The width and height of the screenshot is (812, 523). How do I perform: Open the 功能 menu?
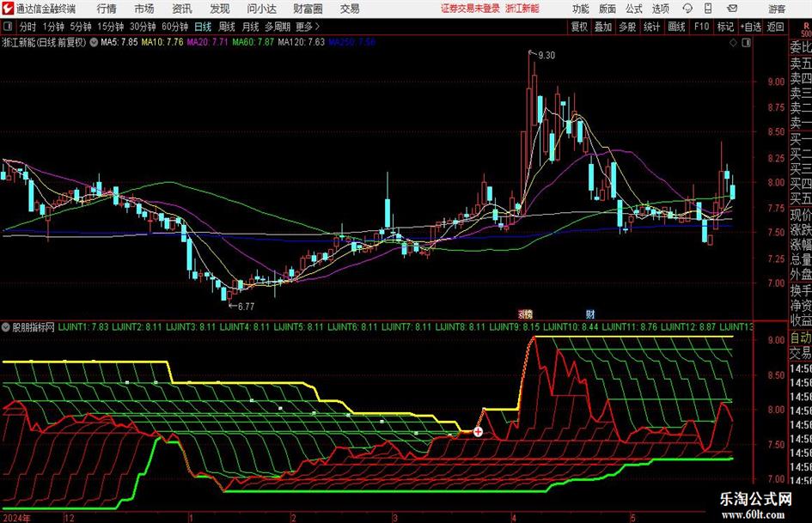pos(581,9)
